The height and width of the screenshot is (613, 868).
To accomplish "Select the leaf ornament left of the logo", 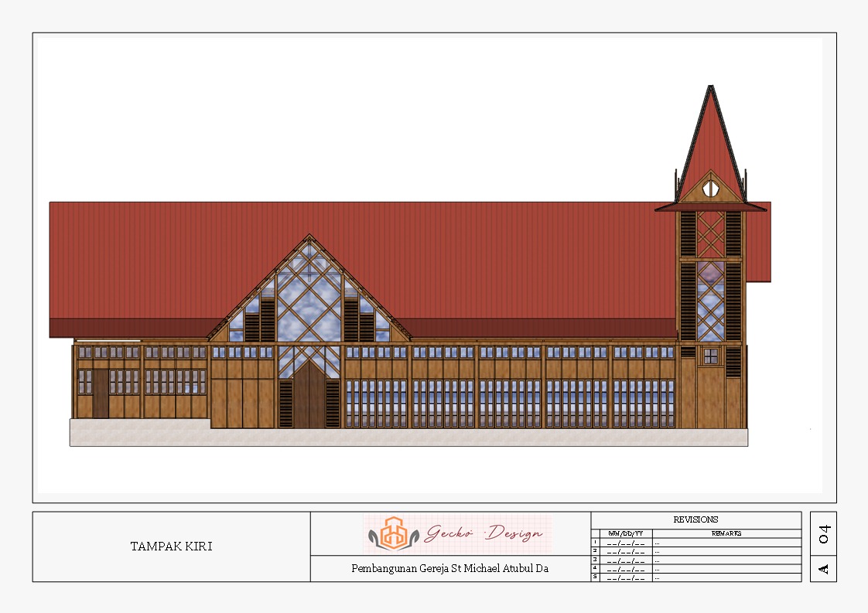I will [371, 536].
